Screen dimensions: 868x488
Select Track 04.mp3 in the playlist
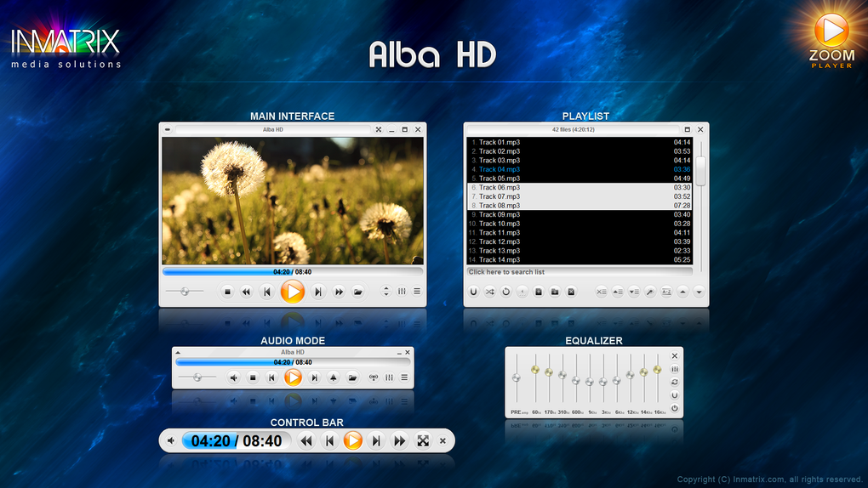pyautogui.click(x=579, y=169)
